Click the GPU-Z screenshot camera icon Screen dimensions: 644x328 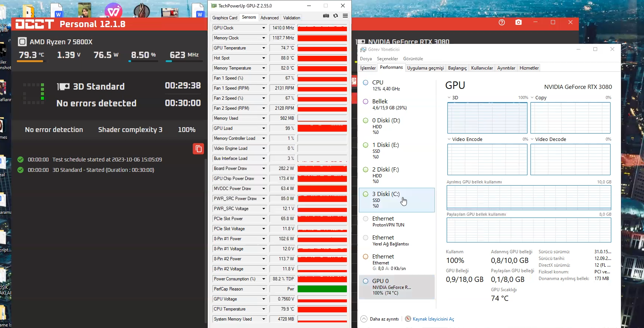326,16
